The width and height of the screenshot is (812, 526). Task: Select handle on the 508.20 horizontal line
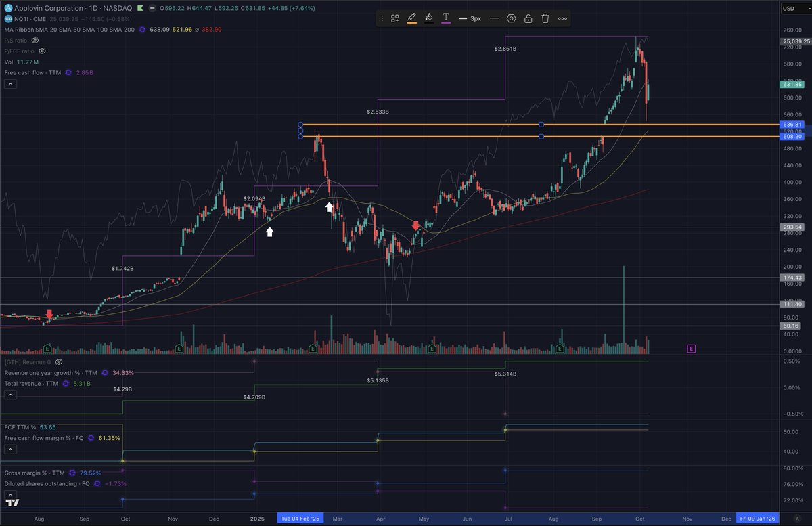click(541, 137)
